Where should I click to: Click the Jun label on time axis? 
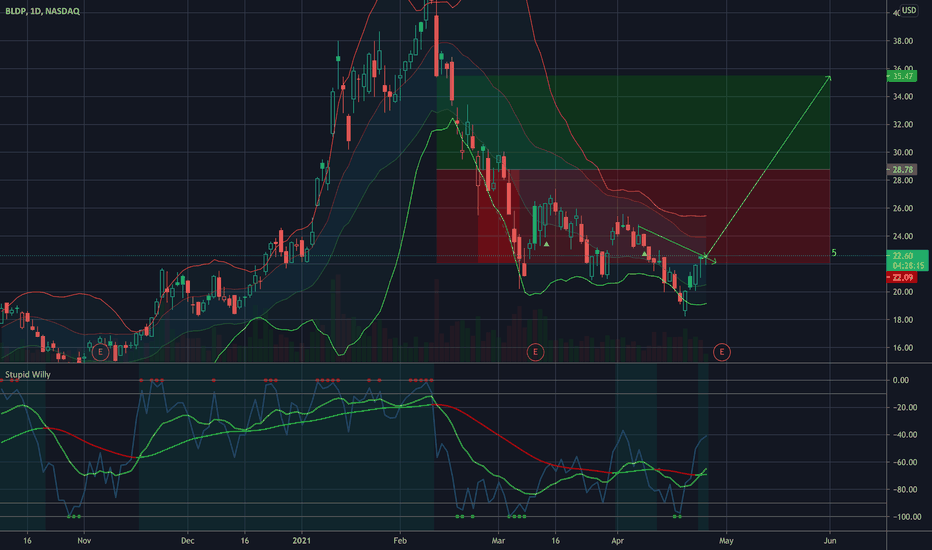[830, 540]
